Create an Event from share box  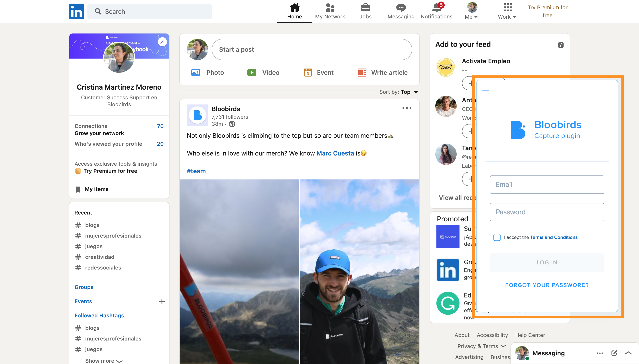(x=318, y=73)
